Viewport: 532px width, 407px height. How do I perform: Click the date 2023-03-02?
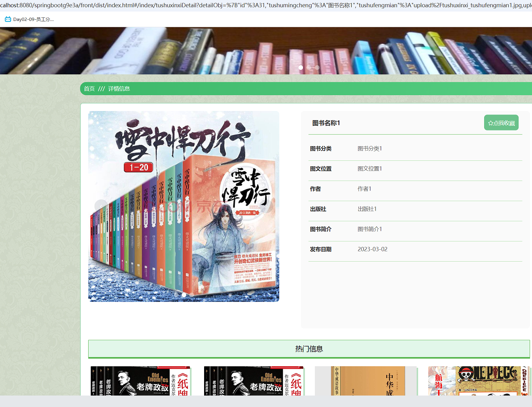pos(373,249)
